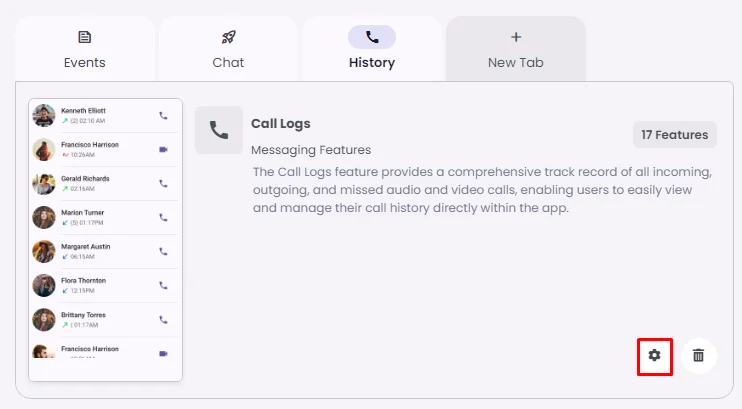Select the History tab

point(371,49)
